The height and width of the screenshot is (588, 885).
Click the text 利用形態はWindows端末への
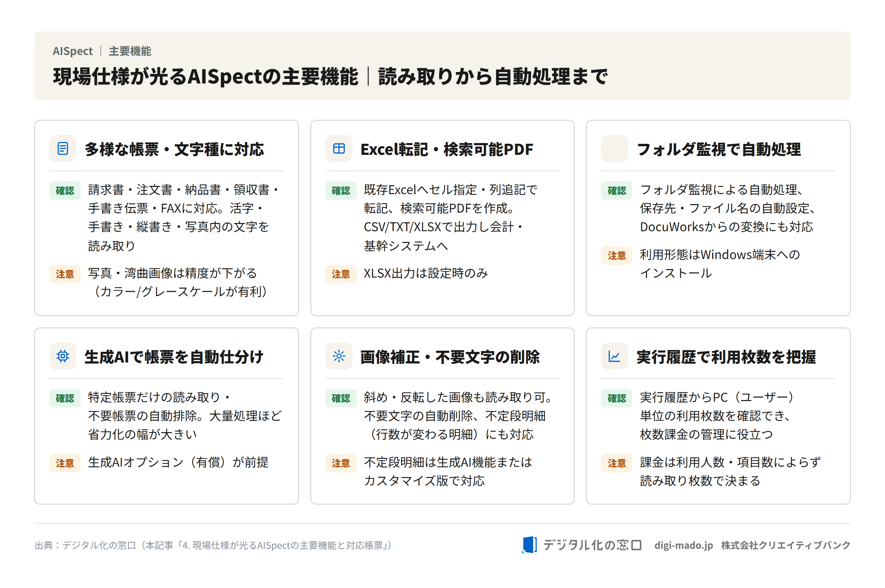click(x=720, y=255)
